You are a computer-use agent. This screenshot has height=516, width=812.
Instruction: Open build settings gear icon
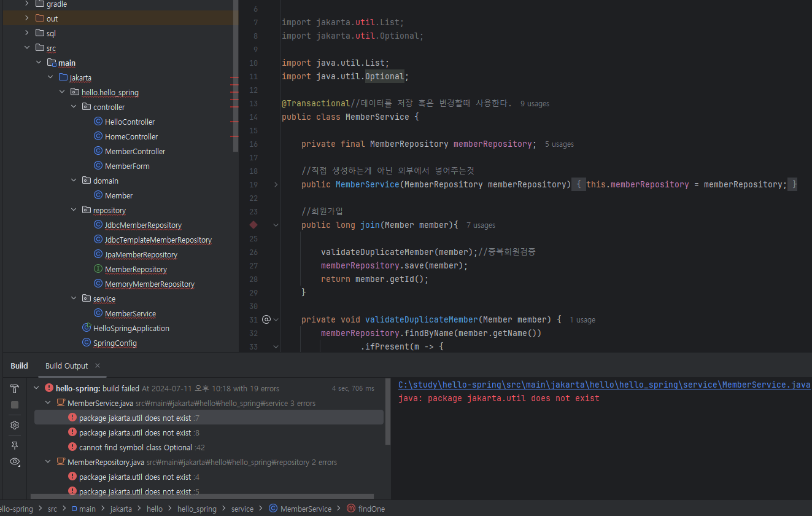tap(15, 425)
